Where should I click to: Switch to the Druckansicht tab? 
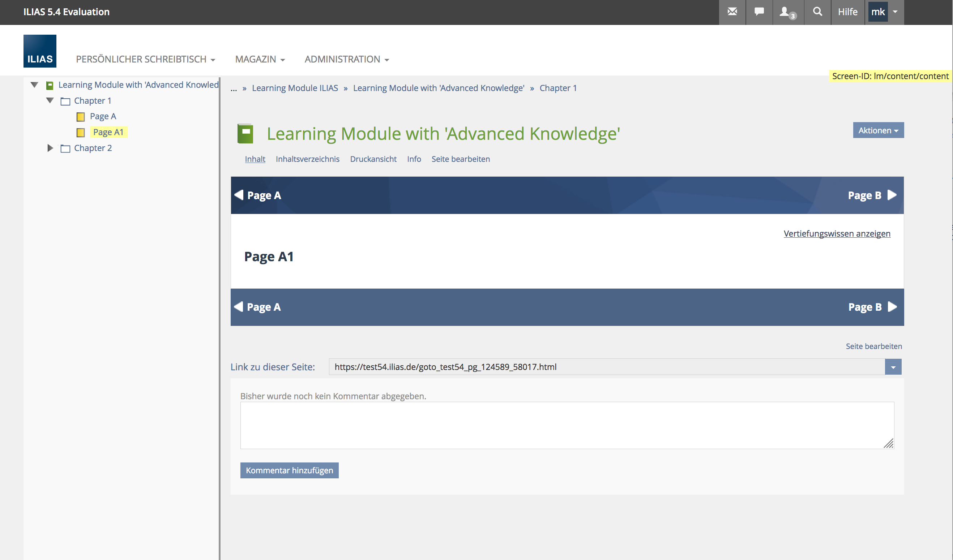[373, 159]
